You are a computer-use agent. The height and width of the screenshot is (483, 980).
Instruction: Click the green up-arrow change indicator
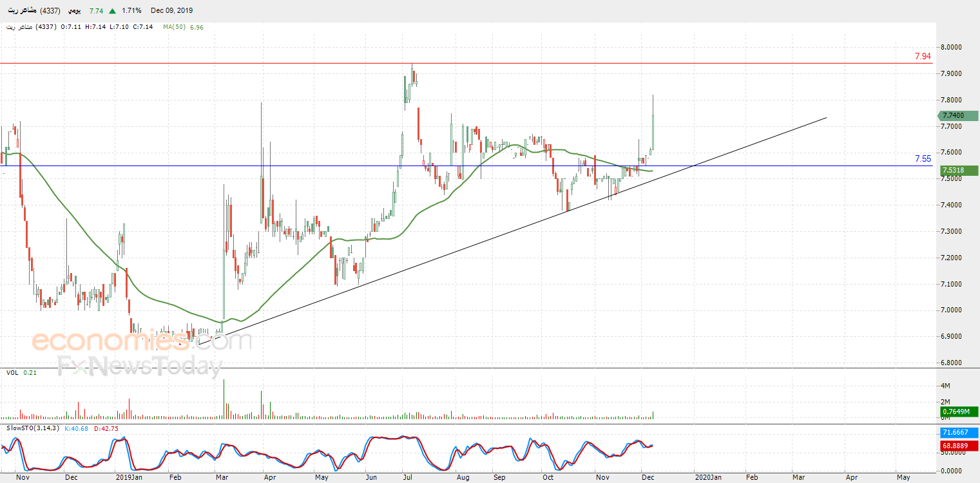113,11
